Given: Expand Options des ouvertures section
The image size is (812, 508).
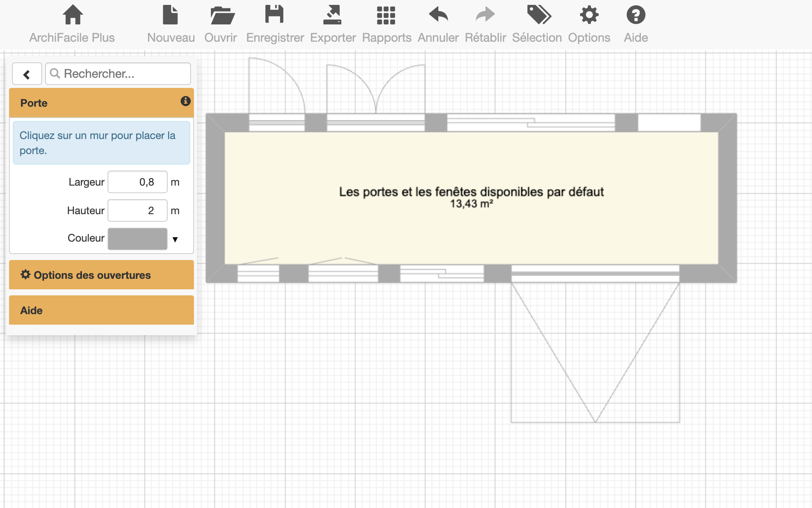Looking at the screenshot, I should pos(101,275).
